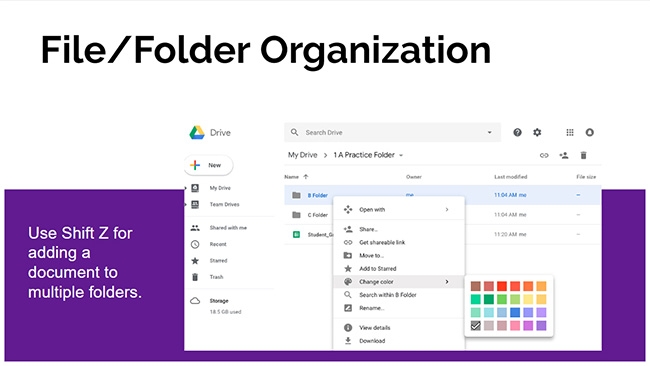Open Recent clock icon in sidebar
The width and height of the screenshot is (650, 366).
tap(195, 244)
